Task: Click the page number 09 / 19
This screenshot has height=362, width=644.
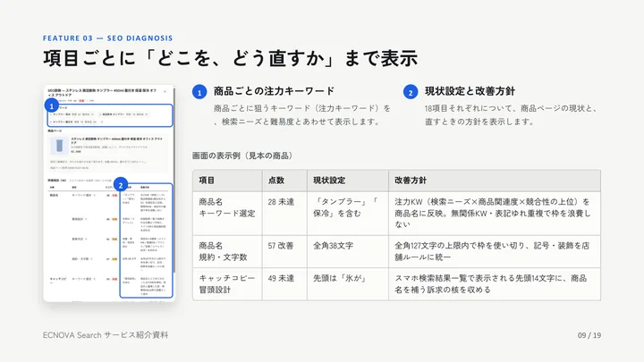Action: coord(589,335)
